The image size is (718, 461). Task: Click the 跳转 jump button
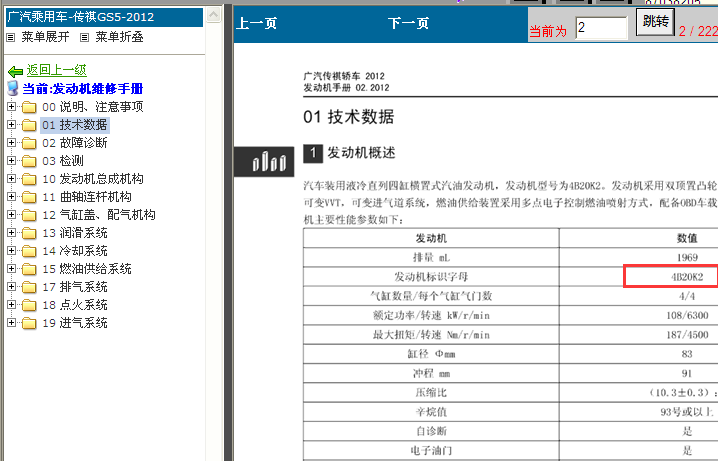click(655, 22)
